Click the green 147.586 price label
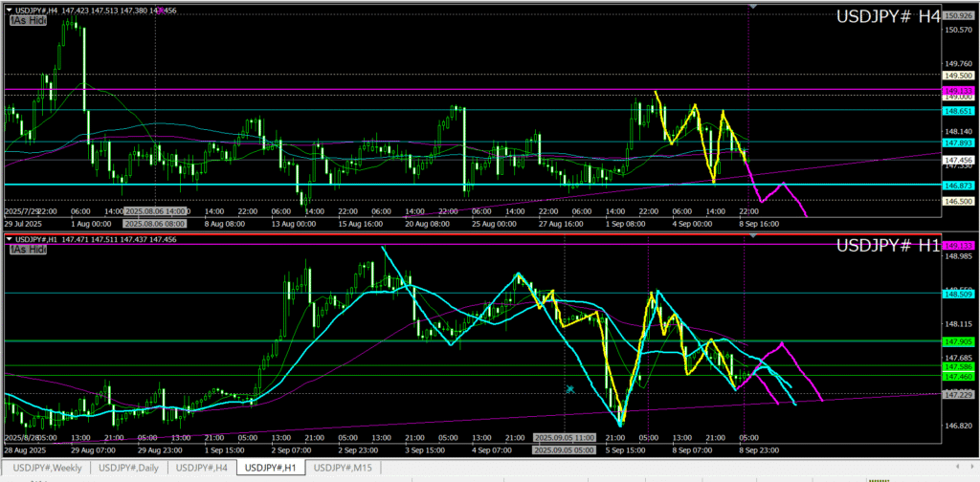The width and height of the screenshot is (980, 482). coord(958,366)
